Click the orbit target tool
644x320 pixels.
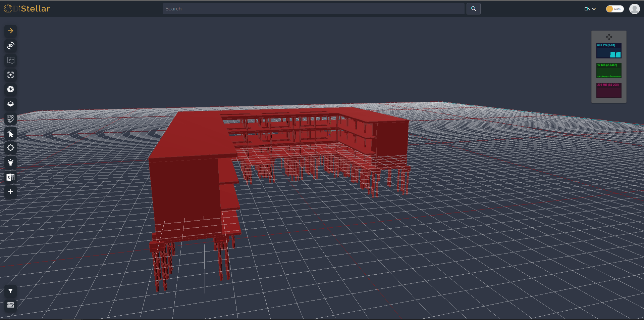click(10, 148)
